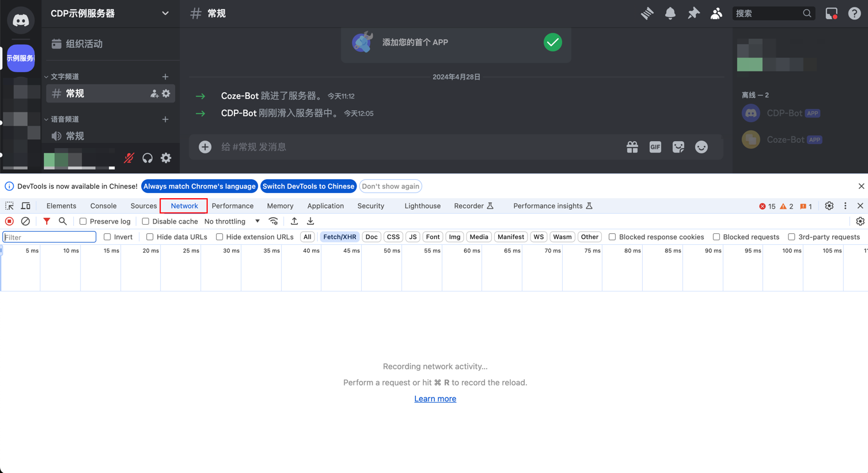Screen dimensions: 868x473
Task: Click Don't show again button
Action: 391,186
